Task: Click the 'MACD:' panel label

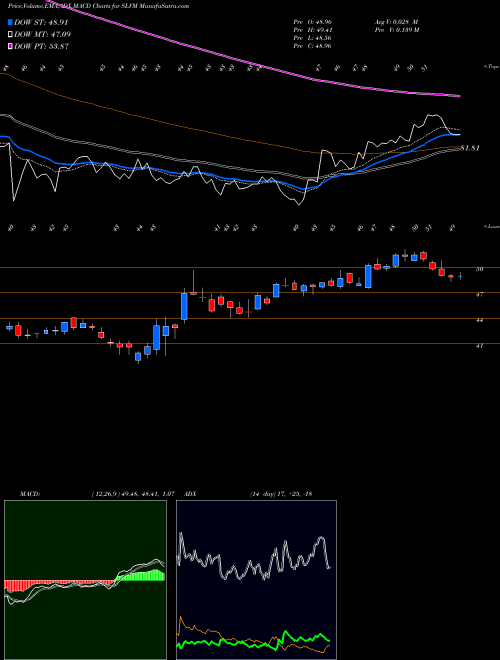Action: coord(30,494)
